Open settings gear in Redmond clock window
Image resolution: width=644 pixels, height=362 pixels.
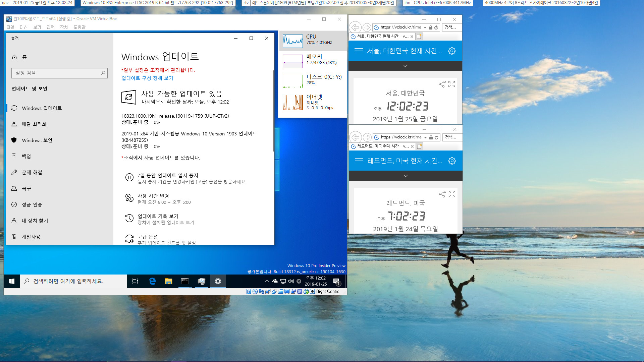coord(452,161)
